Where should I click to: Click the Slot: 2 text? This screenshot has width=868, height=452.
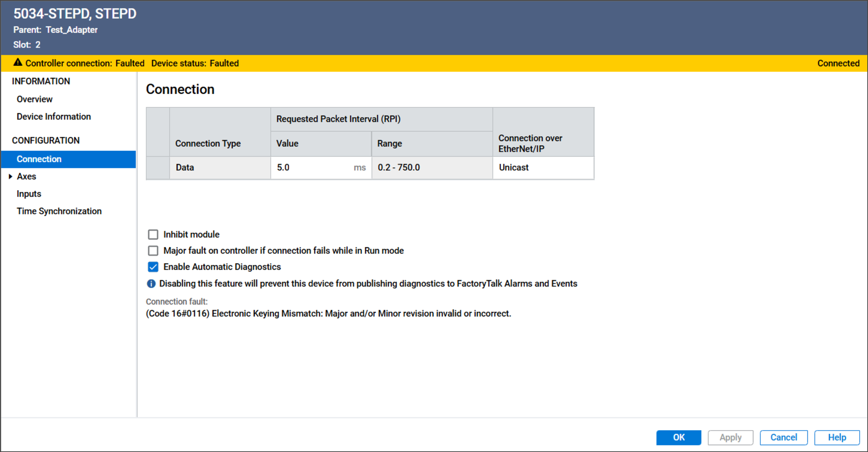click(x=27, y=45)
